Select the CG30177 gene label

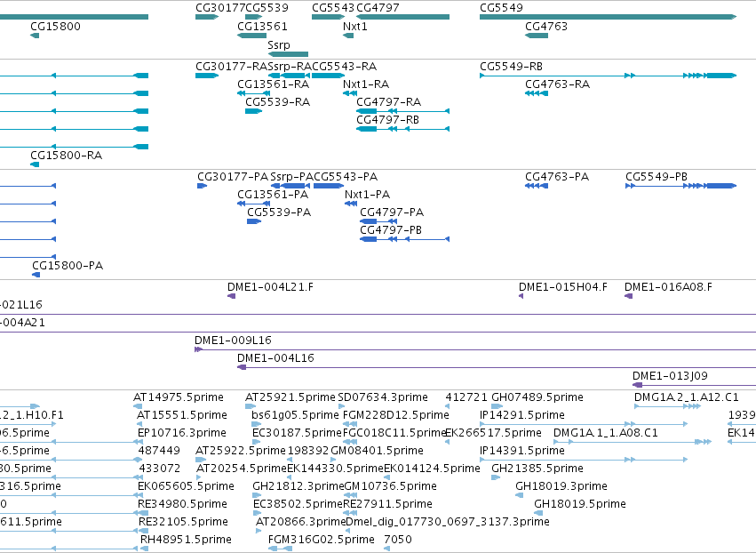click(220, 8)
